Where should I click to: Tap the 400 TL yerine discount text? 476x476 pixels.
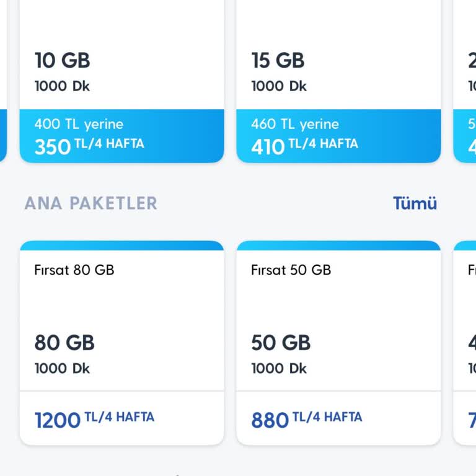coord(79,124)
